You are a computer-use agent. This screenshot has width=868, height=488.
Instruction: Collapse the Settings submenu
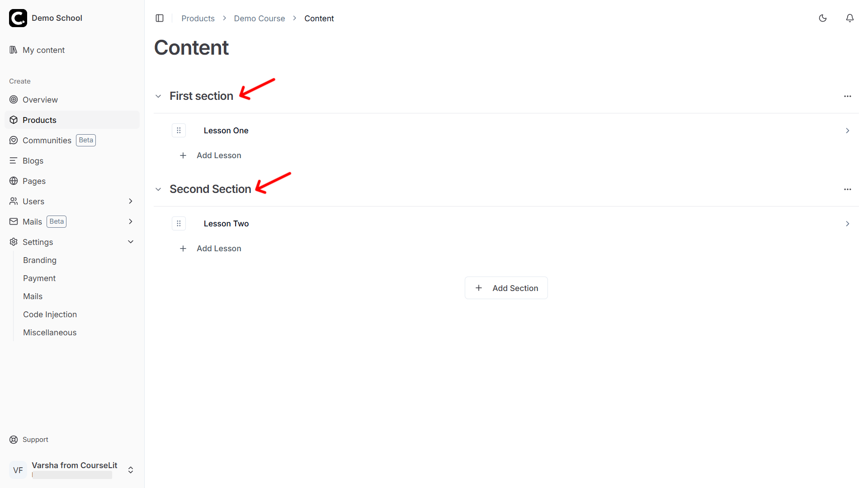(131, 242)
